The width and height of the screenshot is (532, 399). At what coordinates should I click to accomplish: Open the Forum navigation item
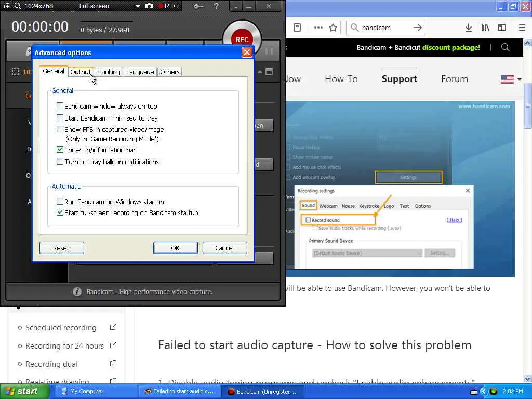[454, 79]
